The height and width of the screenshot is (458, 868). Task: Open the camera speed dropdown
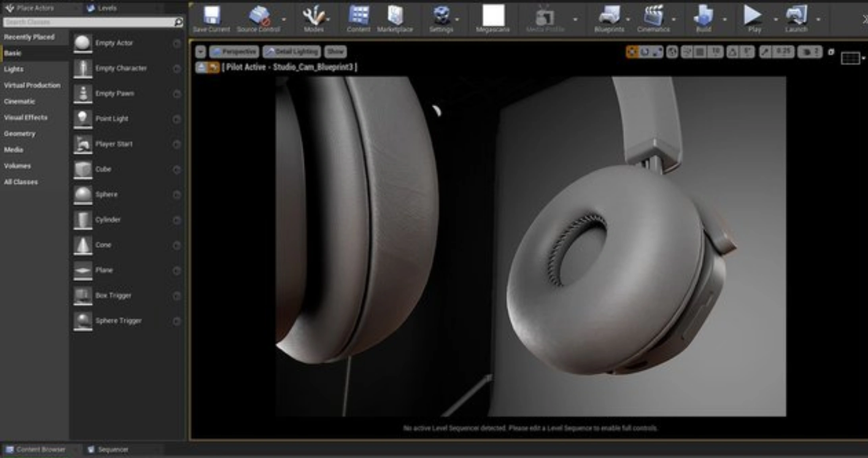[810, 52]
